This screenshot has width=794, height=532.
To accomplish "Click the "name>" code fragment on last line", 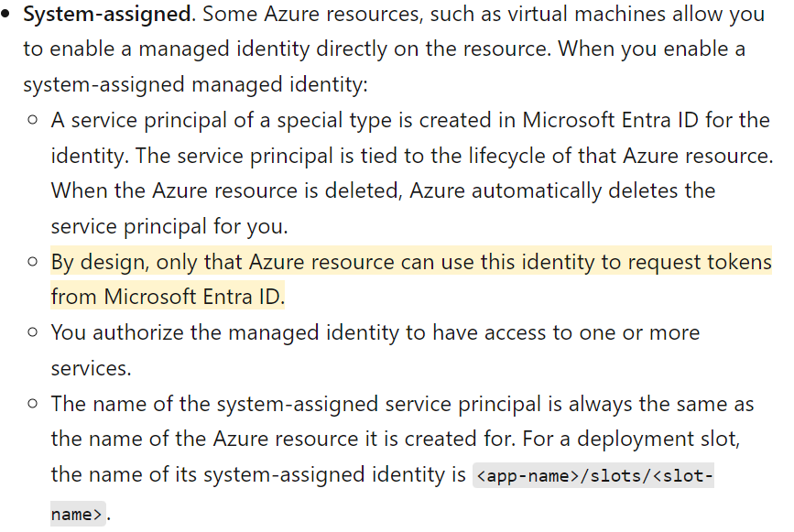I will coord(77,514).
